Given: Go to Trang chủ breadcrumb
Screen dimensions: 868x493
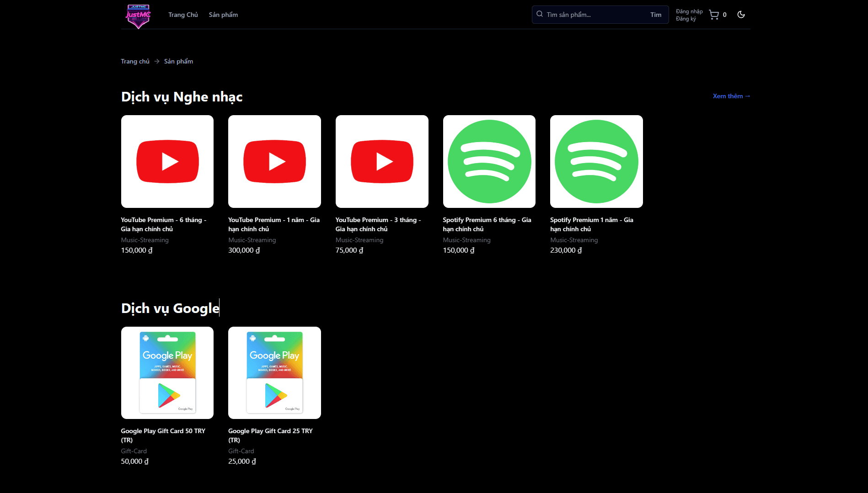Looking at the screenshot, I should point(135,61).
